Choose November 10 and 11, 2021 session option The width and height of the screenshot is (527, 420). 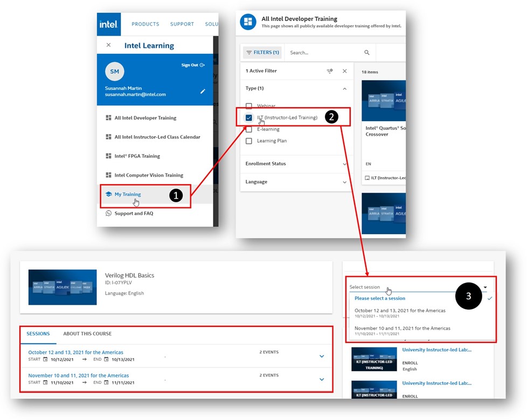point(403,331)
